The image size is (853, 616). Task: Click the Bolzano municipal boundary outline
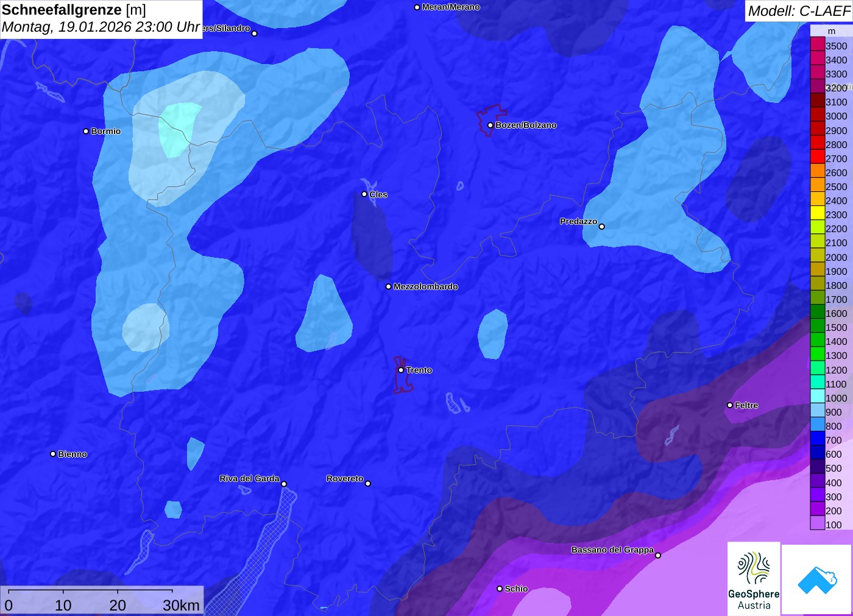[x=491, y=120]
